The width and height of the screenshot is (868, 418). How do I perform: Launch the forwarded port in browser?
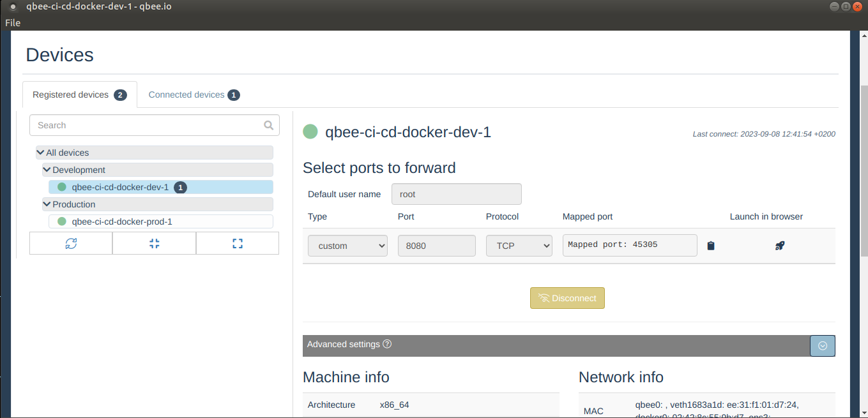point(779,245)
